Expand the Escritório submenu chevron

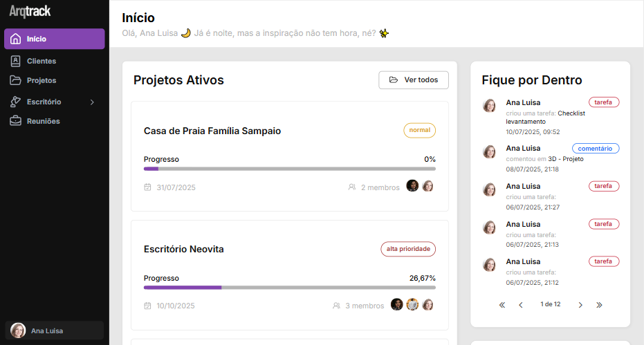(x=93, y=102)
